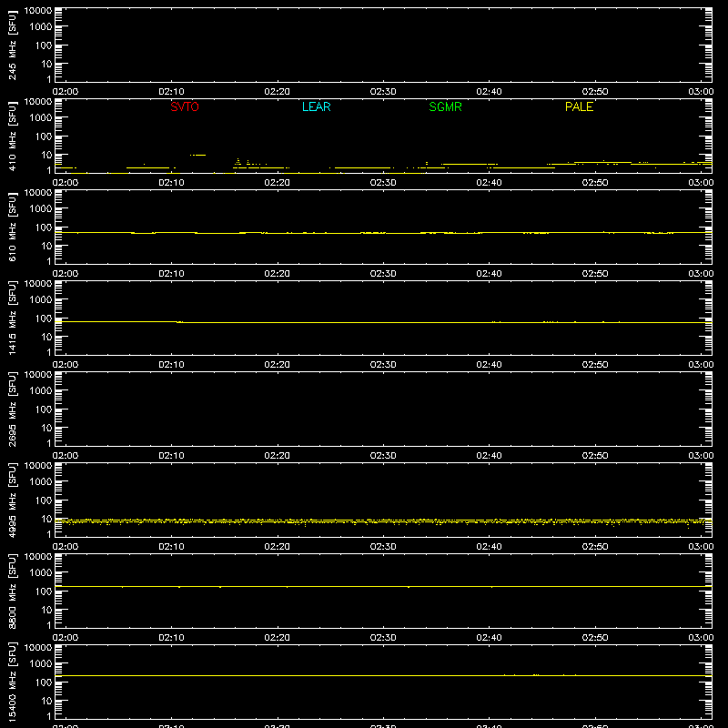Viewport: 728px width, 728px height.
Task: Click the yellow PALE station label
Action: [579, 106]
